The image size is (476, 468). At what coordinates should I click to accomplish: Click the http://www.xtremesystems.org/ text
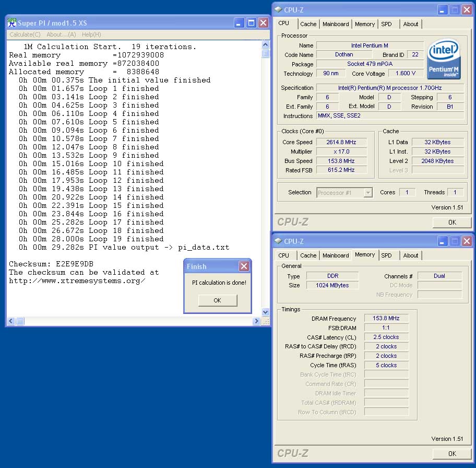77,280
